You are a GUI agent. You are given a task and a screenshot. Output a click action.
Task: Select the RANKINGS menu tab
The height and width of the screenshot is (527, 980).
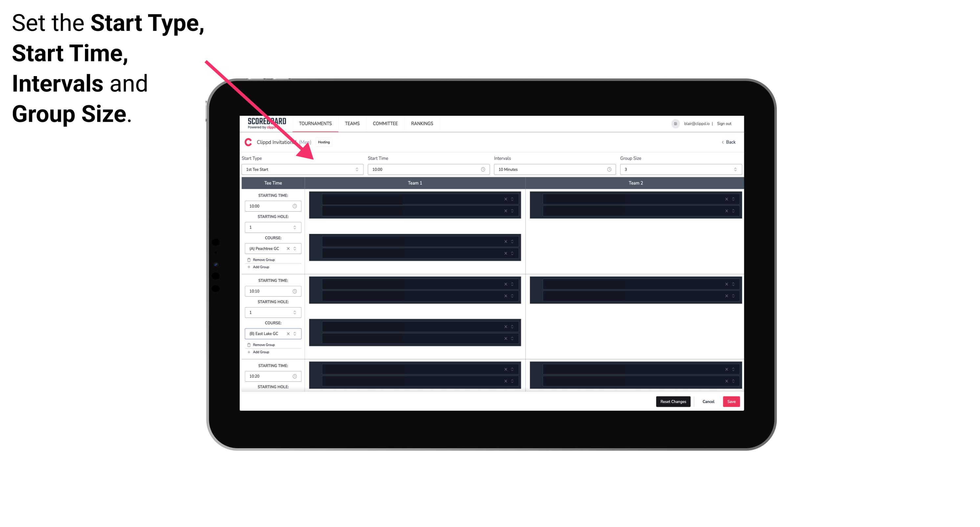coord(422,123)
